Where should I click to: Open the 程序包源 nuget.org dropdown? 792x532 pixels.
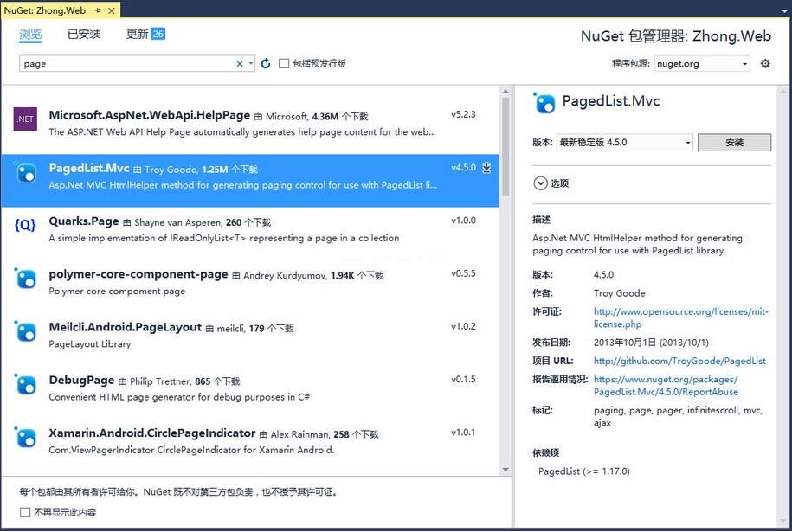[x=702, y=63]
